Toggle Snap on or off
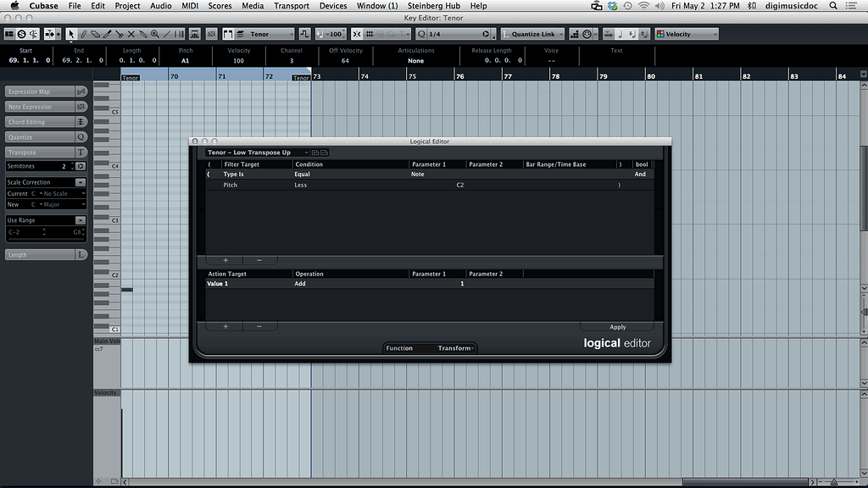 355,34
